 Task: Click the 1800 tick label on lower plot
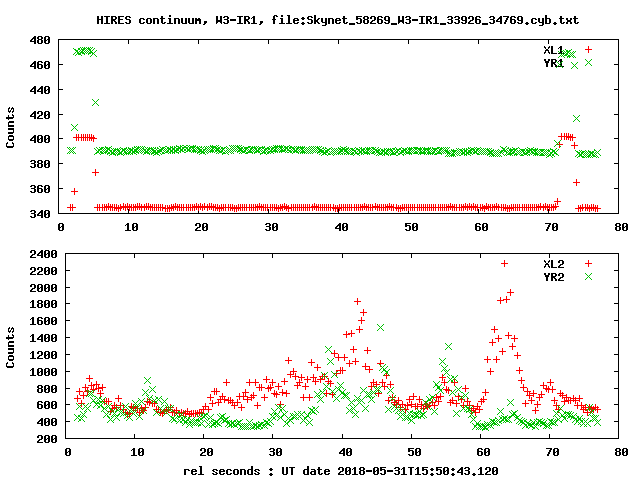coord(43,304)
